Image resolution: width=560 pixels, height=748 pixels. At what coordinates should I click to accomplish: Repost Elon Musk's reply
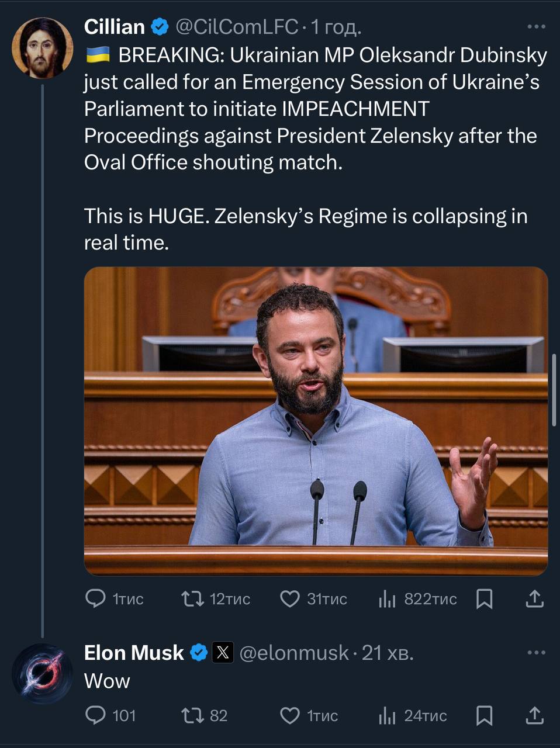pos(192,715)
